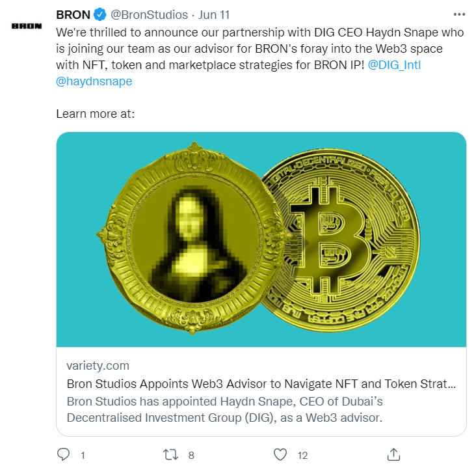Click the reply count number 1

[x=83, y=455]
